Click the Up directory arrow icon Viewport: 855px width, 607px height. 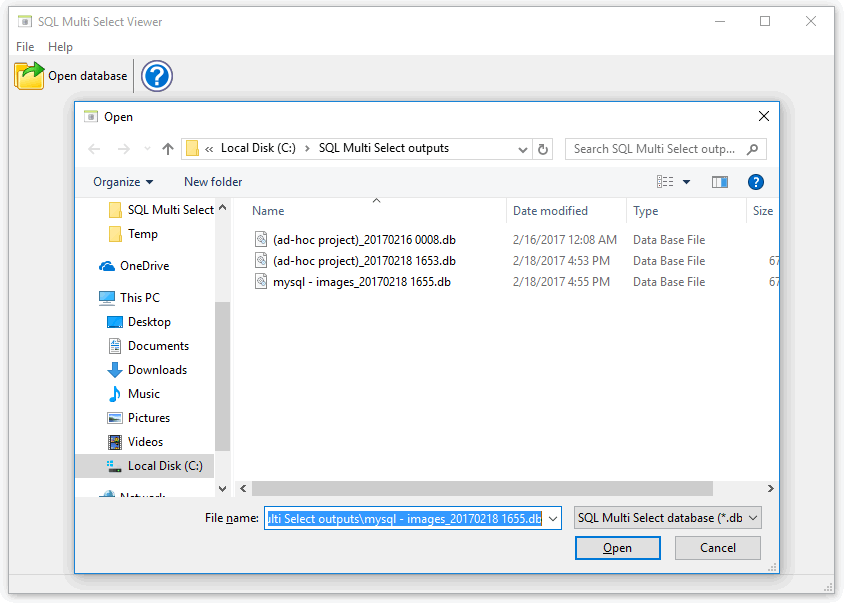pos(168,149)
